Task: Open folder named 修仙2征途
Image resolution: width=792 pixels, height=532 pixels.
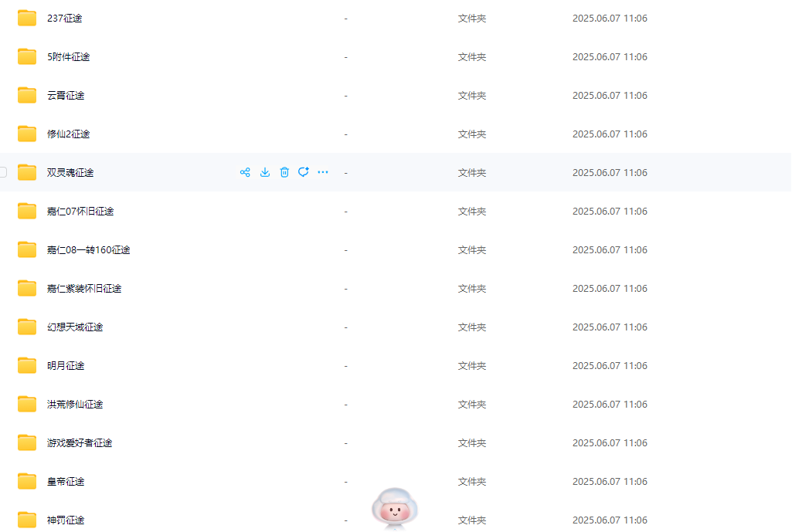Action: (68, 134)
